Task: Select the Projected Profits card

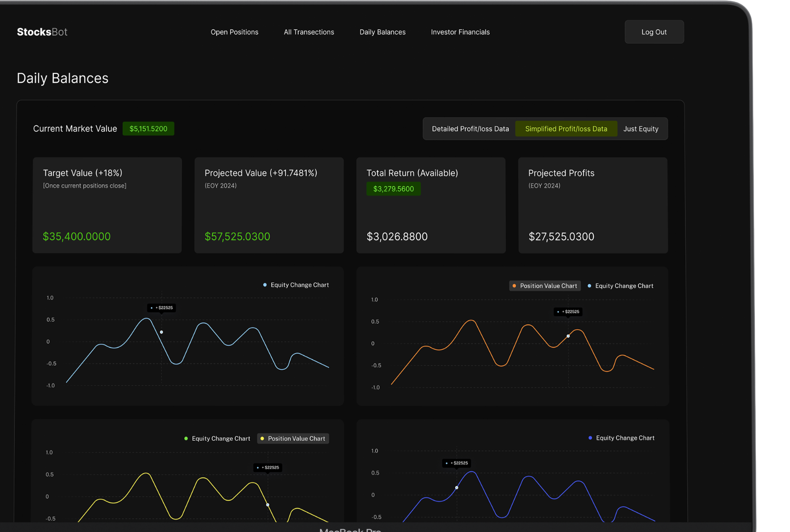Action: (593, 205)
